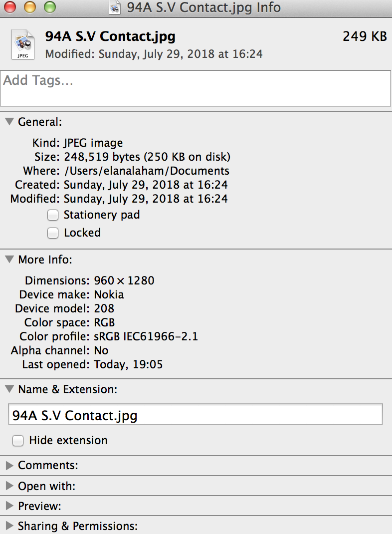
Task: Click the Add Tags field
Action: [196, 88]
